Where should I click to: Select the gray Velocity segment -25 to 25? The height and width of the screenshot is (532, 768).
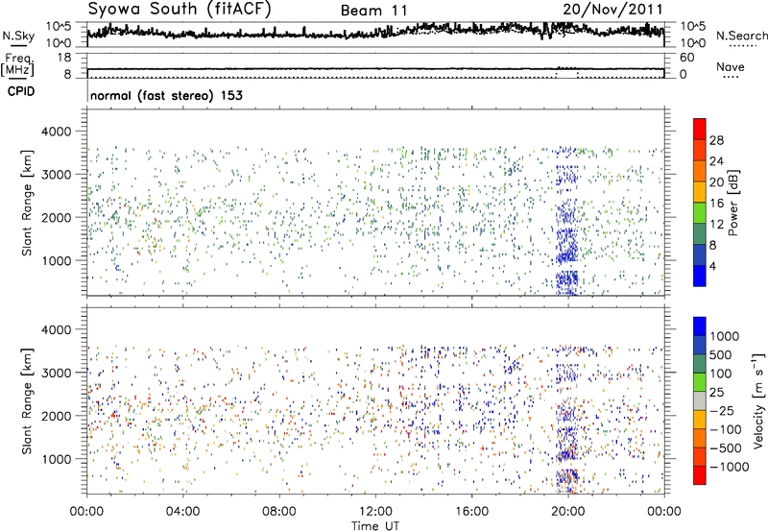(x=700, y=400)
